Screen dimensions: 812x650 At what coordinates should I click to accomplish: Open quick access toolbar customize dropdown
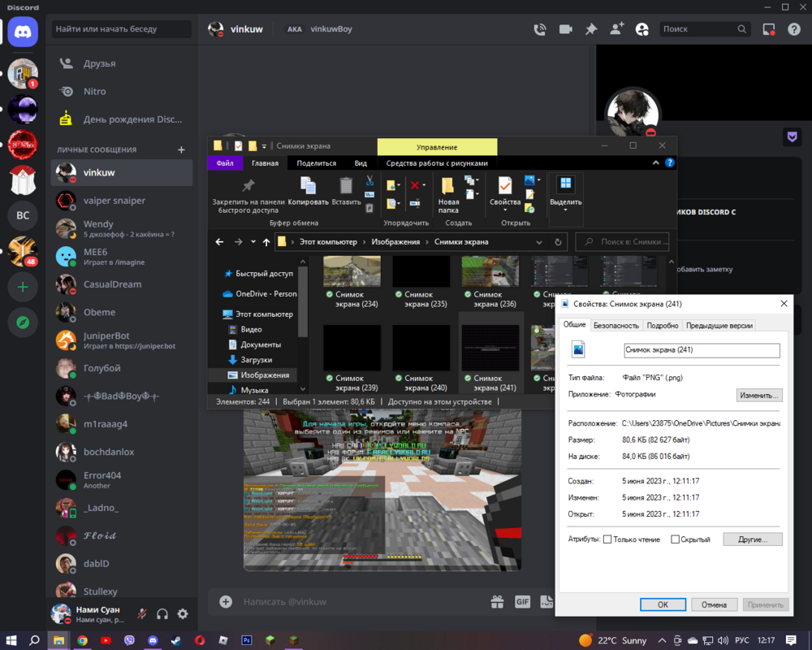coord(264,146)
